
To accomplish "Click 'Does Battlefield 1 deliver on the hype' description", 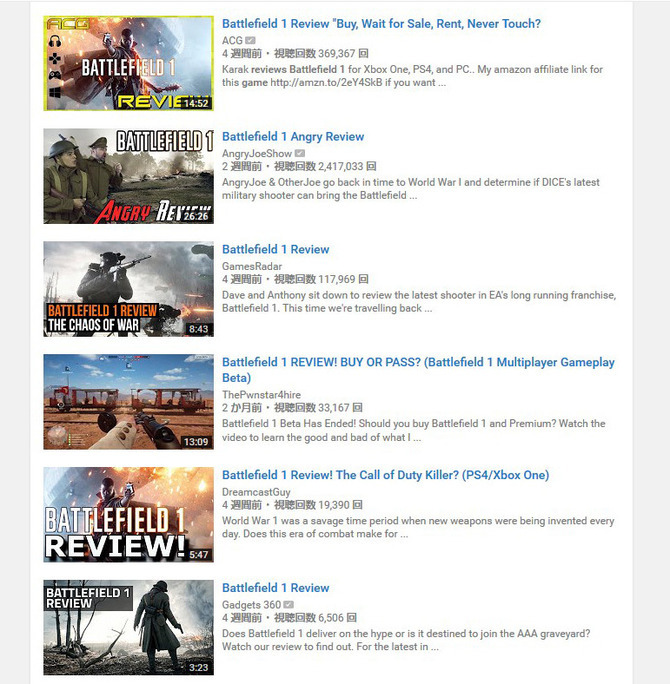I will click(406, 640).
